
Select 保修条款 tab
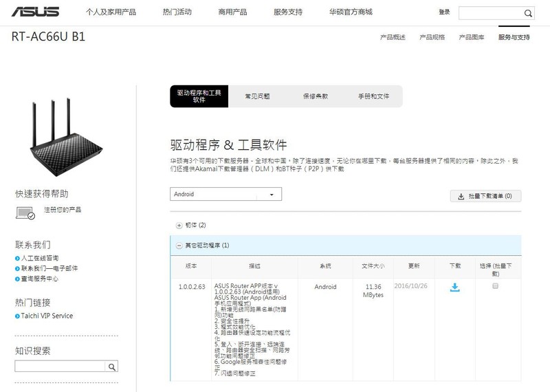[316, 96]
